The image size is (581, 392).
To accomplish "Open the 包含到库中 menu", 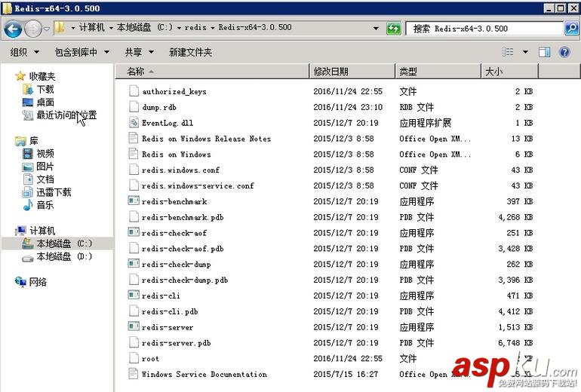I will point(81,52).
